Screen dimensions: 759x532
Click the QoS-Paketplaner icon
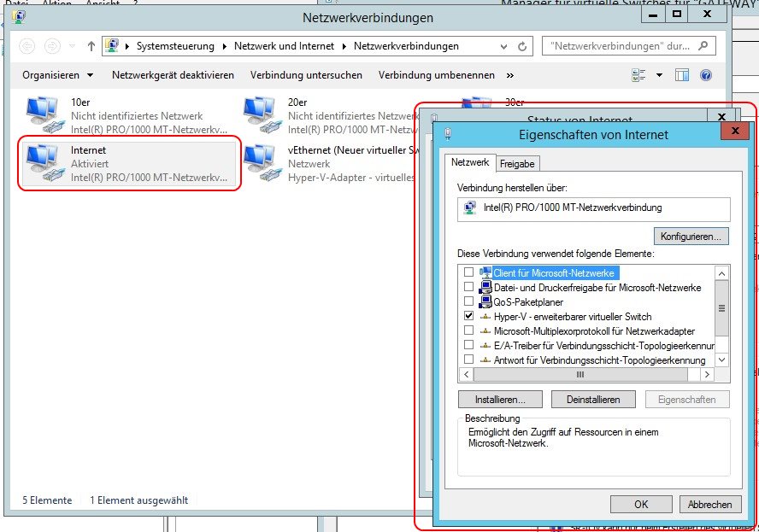tap(485, 301)
